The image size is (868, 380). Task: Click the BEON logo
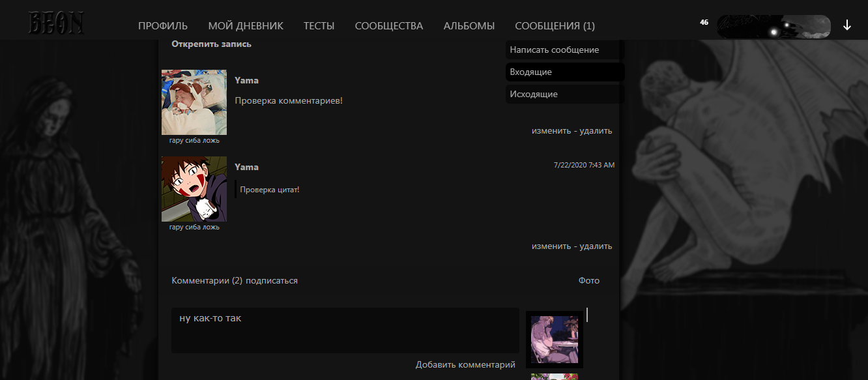(x=55, y=23)
